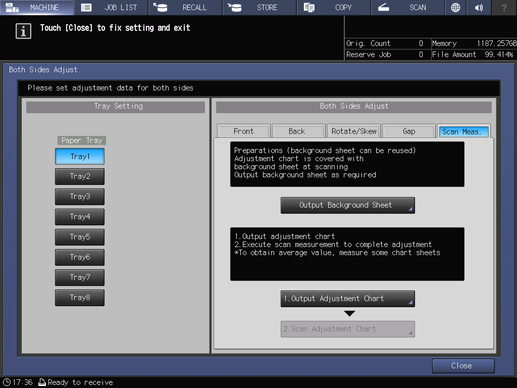Click the RECALL hard disk icon
Image resolution: width=517 pixels, height=388 pixels.
point(160,7)
